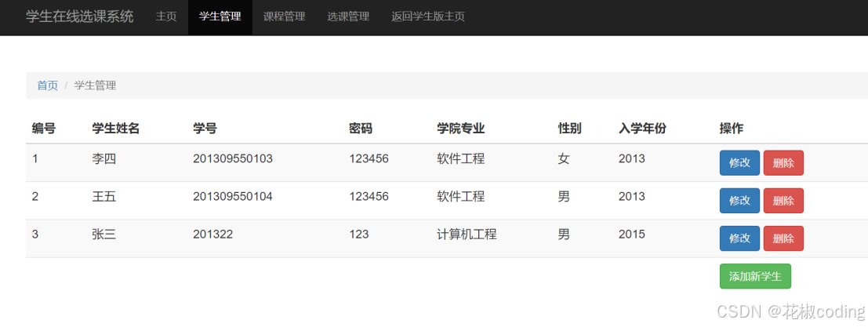
Task: Click enrollment year 2015
Action: (x=632, y=234)
